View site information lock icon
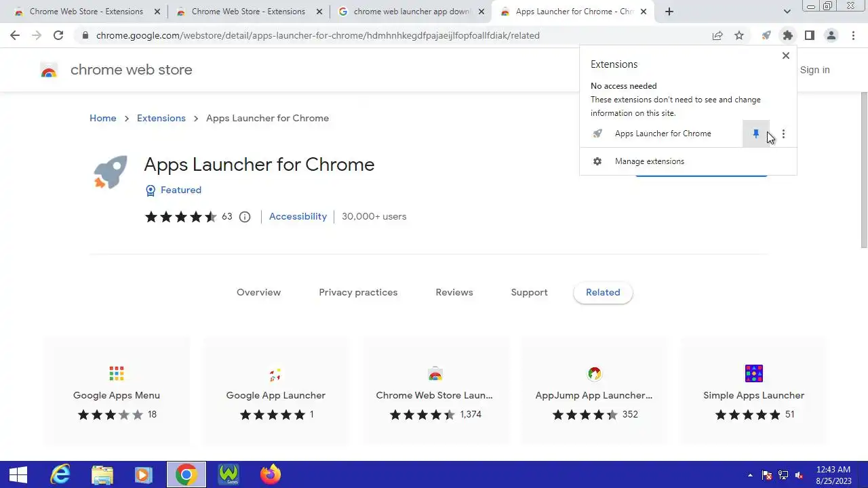 85,35
